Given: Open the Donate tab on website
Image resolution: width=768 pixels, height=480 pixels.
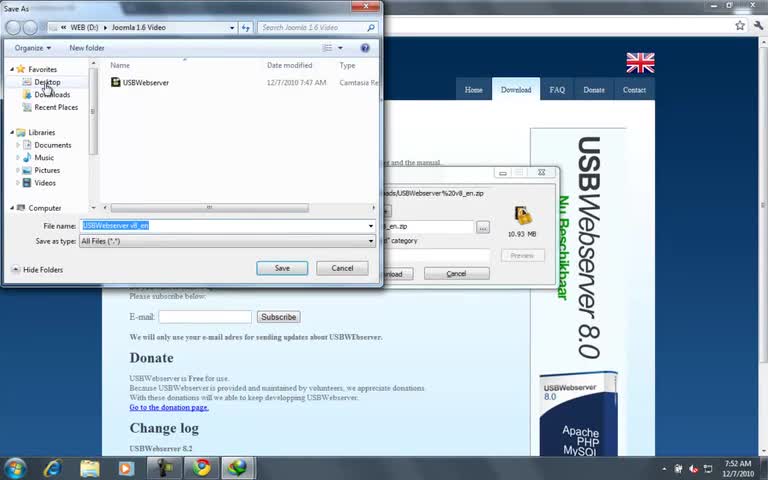Looking at the screenshot, I should tap(594, 90).
